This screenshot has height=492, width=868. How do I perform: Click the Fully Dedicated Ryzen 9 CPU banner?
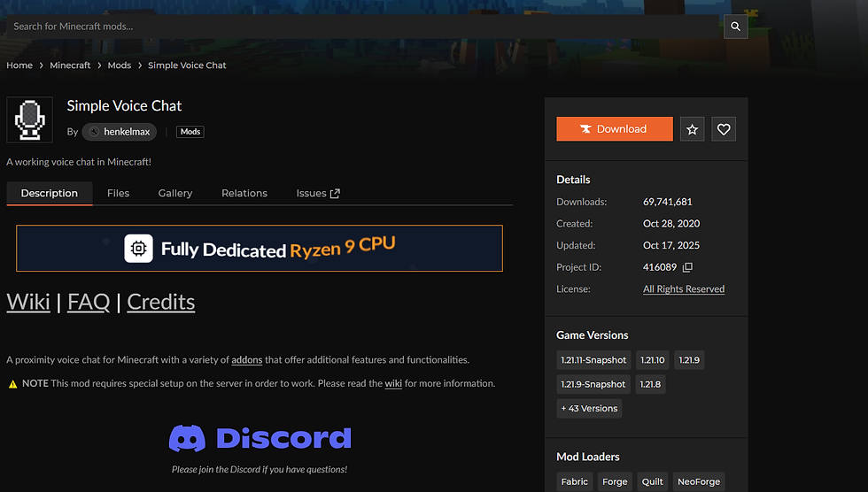(260, 248)
